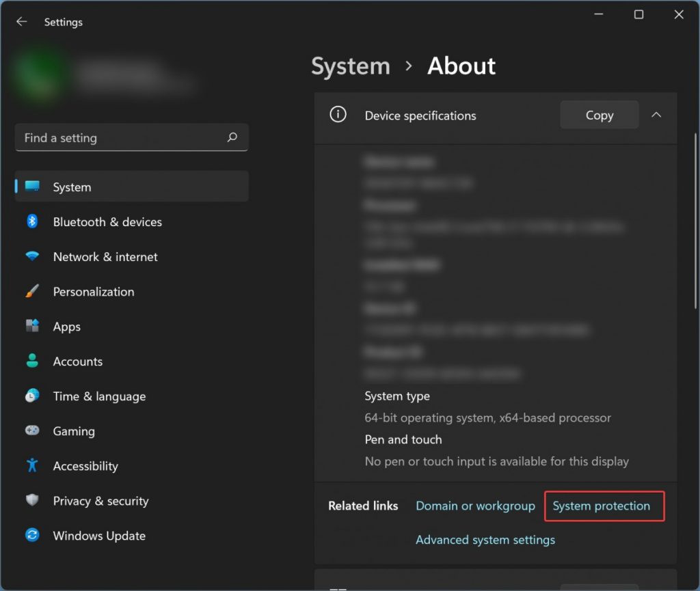
Task: Click the Privacy & security shield icon
Action: click(x=32, y=500)
